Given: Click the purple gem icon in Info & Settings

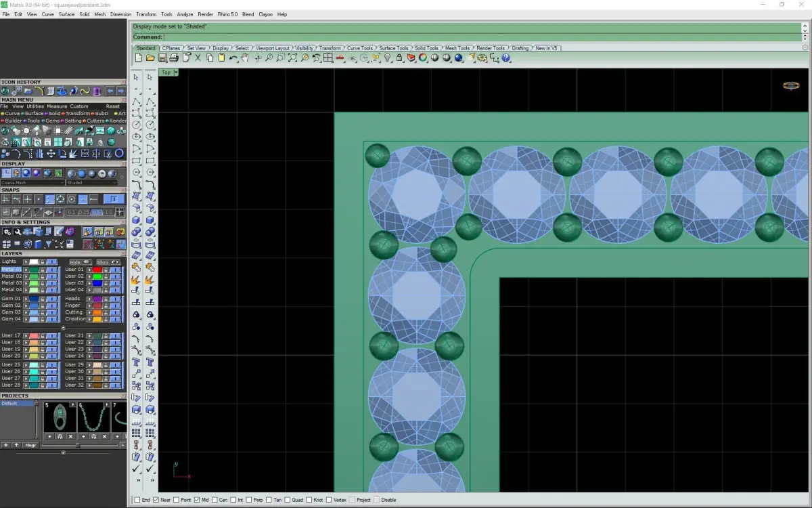Looking at the screenshot, I should 70,232.
